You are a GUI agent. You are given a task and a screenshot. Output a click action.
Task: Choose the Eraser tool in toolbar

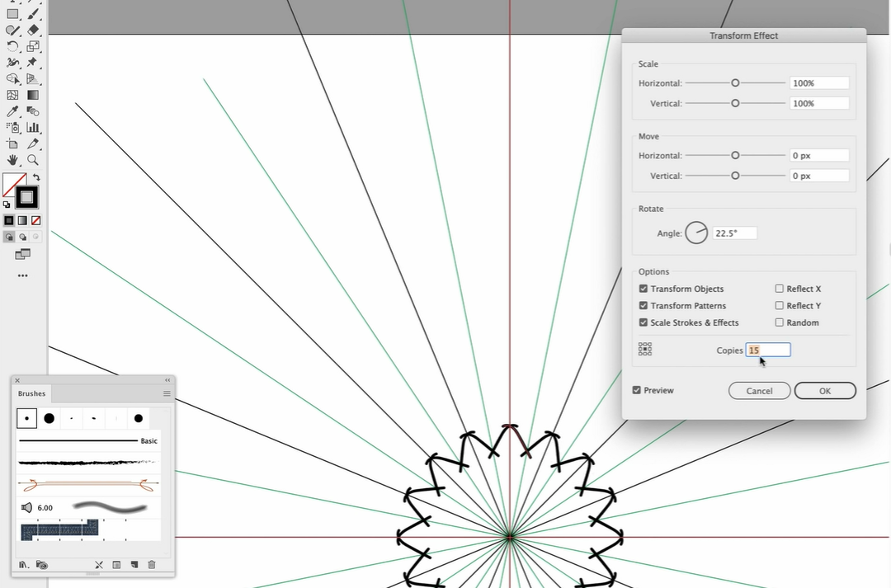coord(33,30)
